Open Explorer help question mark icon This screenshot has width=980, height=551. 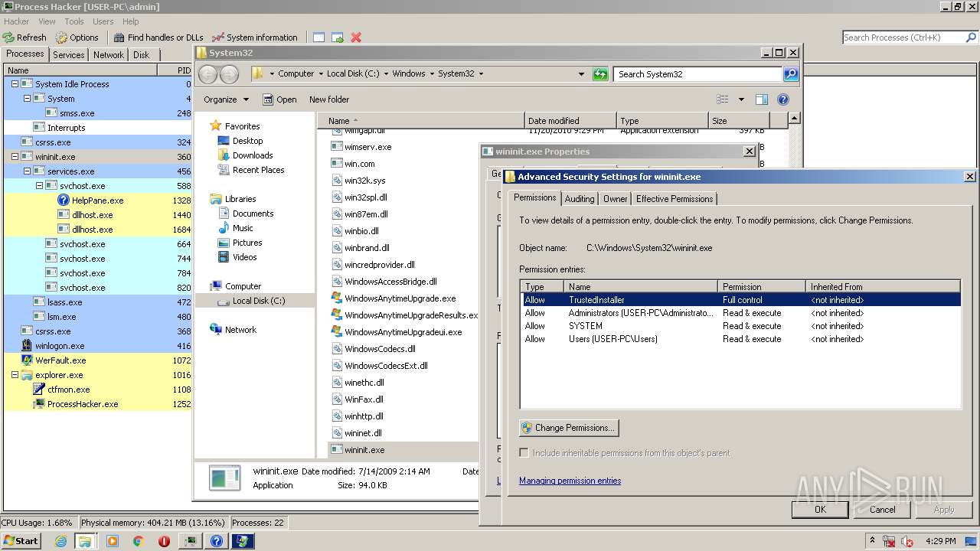[x=783, y=99]
